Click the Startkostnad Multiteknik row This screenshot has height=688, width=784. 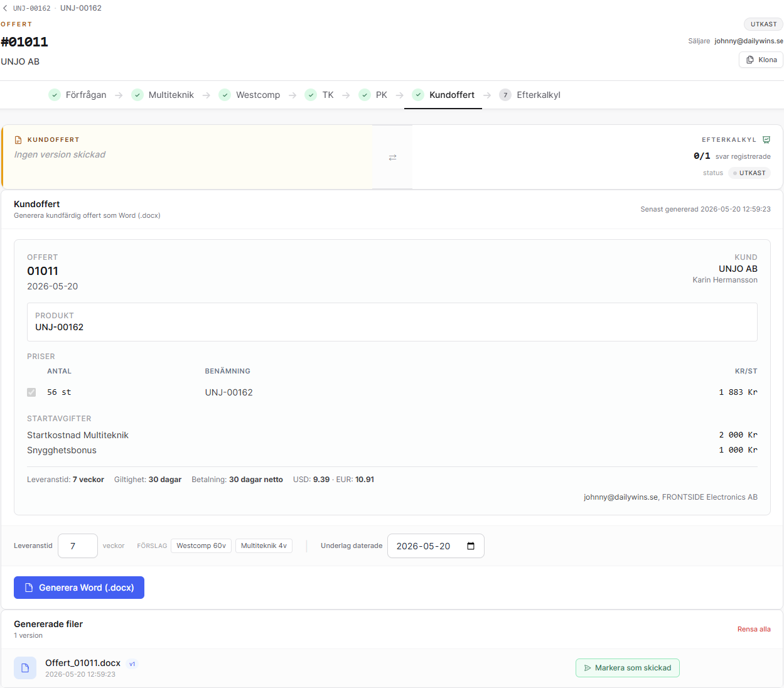pyautogui.click(x=392, y=435)
